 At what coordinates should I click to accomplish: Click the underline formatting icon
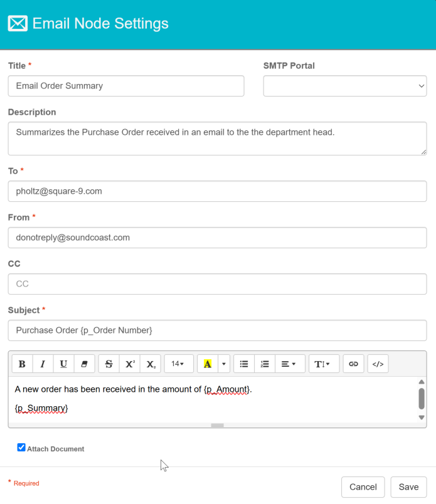[63, 364]
